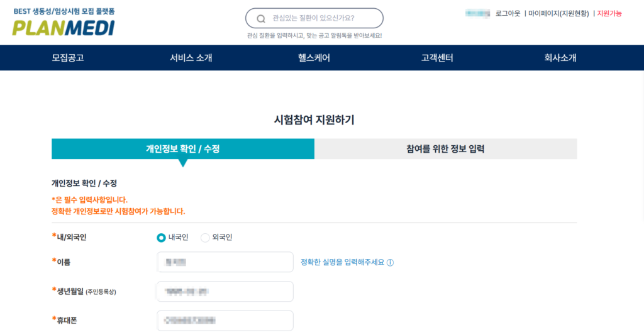Screen dimensions: 644x335
Task: Open the 고객센터 menu
Action: point(437,58)
